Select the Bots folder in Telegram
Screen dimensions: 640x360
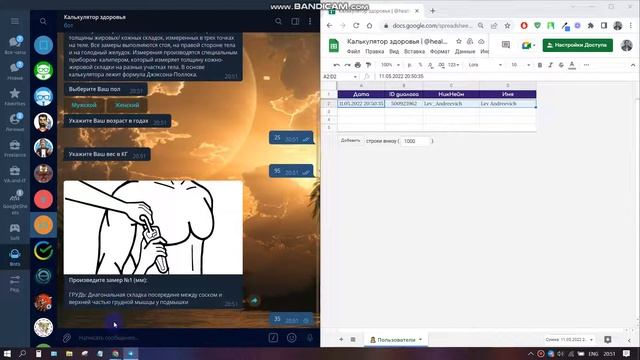(15, 257)
